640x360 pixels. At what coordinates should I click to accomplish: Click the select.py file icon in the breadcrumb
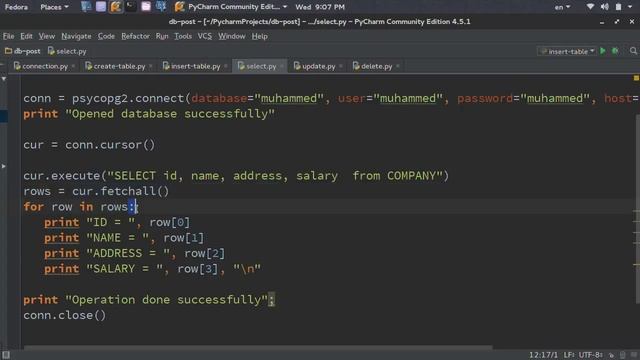pos(51,51)
